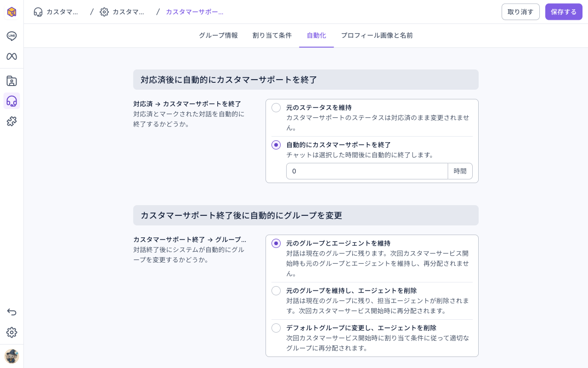Click description 対話終了後にシステムが自動的にグループを変更するかどうか。
The height and width of the screenshot is (368, 588).
pos(189,255)
